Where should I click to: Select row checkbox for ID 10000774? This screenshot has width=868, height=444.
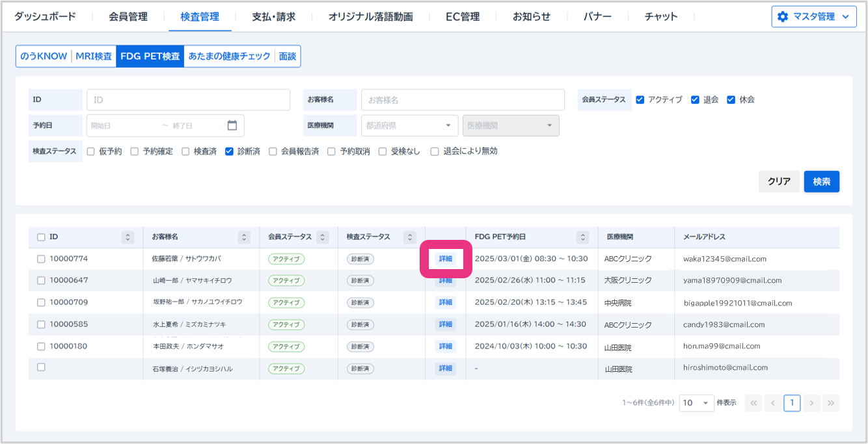41,259
